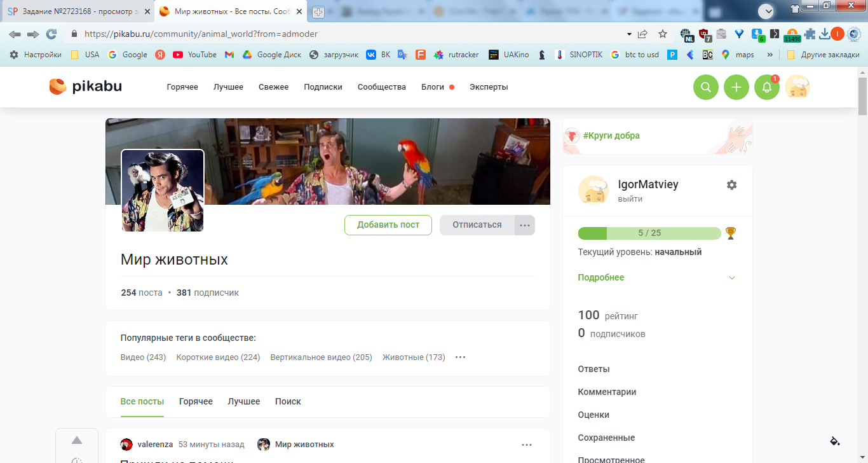
Task: Upvote valerenza's post with the up arrow
Action: point(77,440)
